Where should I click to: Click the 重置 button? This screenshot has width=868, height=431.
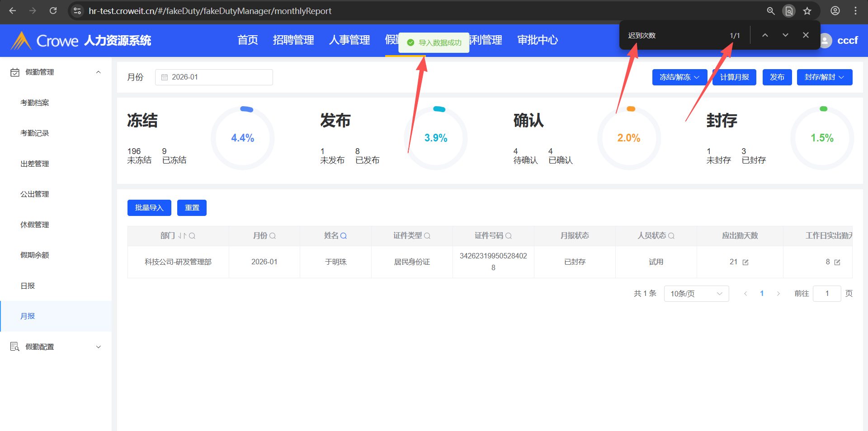192,208
